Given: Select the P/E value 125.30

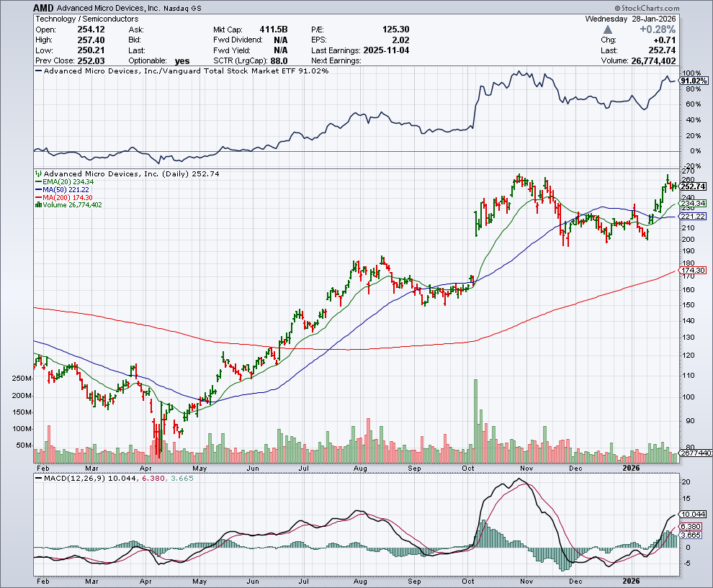Looking at the screenshot, I should click(395, 30).
